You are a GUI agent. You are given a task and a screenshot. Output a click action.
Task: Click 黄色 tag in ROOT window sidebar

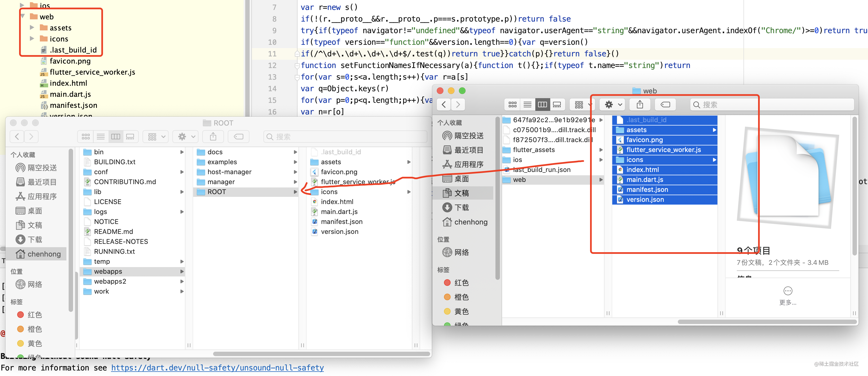tap(30, 344)
